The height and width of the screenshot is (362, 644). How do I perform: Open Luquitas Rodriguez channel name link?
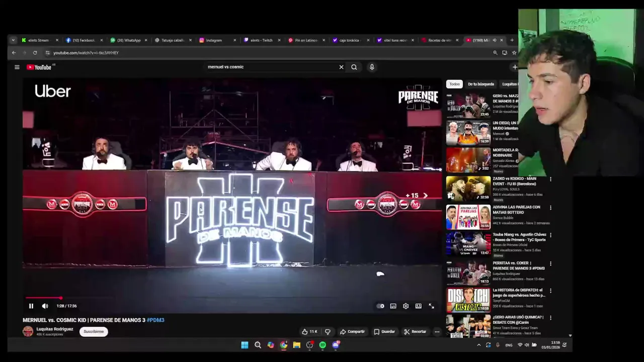tap(55, 329)
